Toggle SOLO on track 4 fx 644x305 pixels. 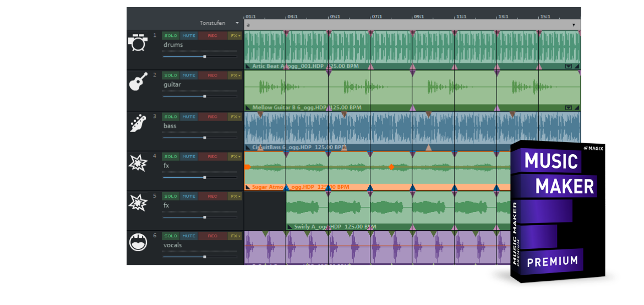[x=171, y=156]
